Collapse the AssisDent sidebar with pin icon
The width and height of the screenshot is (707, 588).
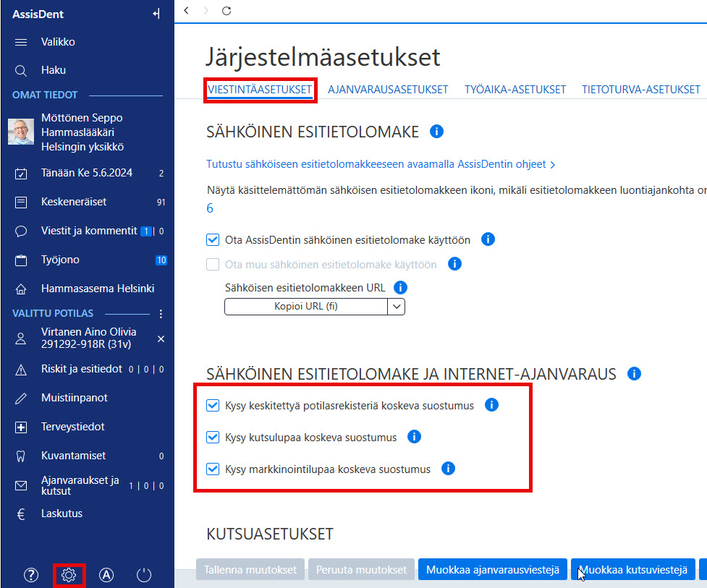[156, 14]
